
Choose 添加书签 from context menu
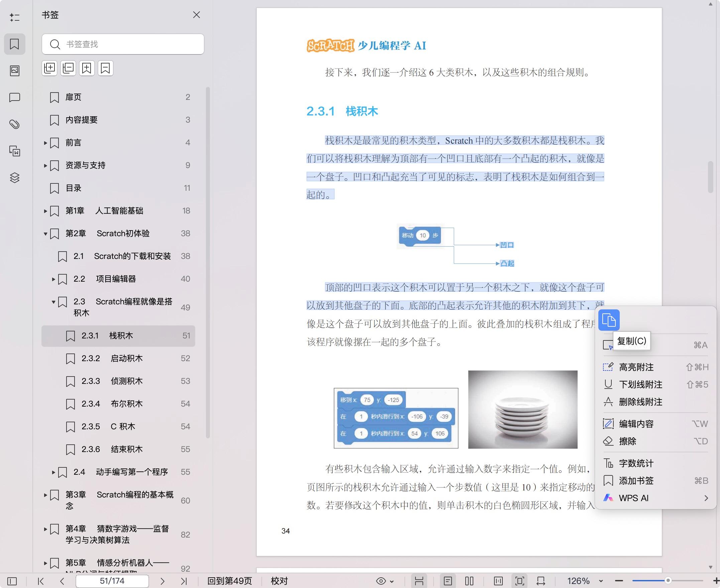[655, 481]
